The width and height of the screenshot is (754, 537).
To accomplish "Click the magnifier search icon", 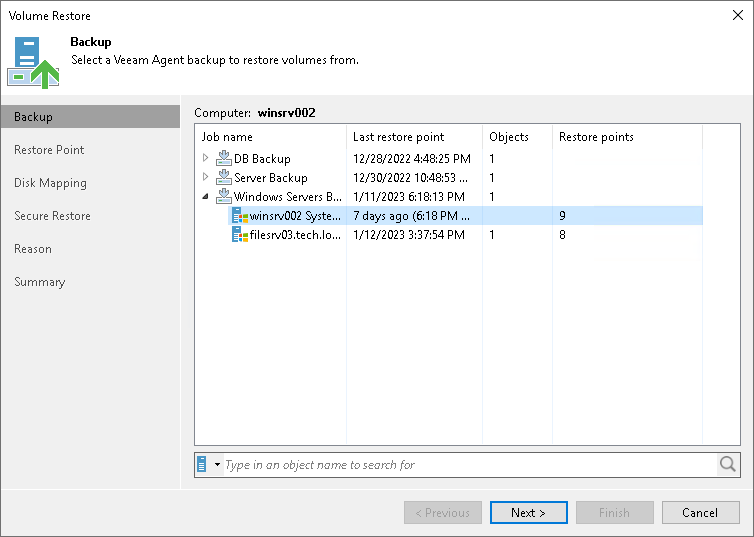I will pyautogui.click(x=728, y=464).
